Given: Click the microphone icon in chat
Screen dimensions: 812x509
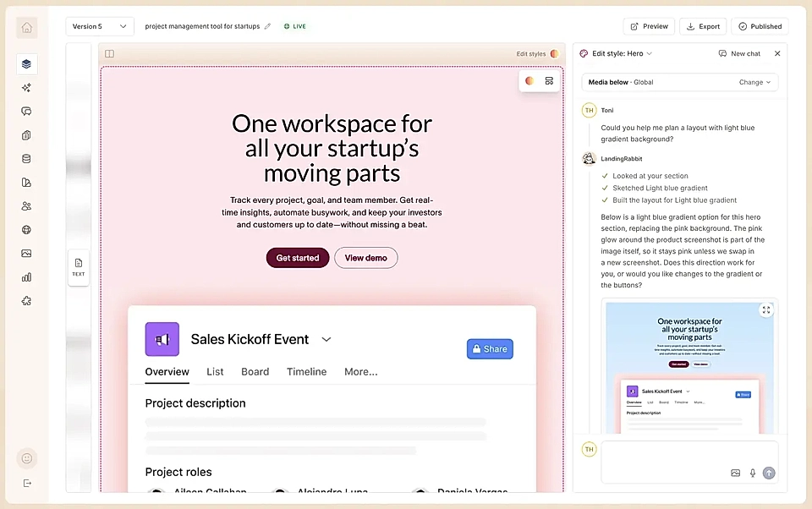Looking at the screenshot, I should click(x=753, y=473).
